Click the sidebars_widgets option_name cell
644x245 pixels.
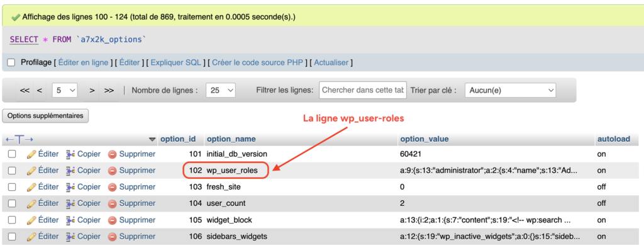(x=237, y=236)
